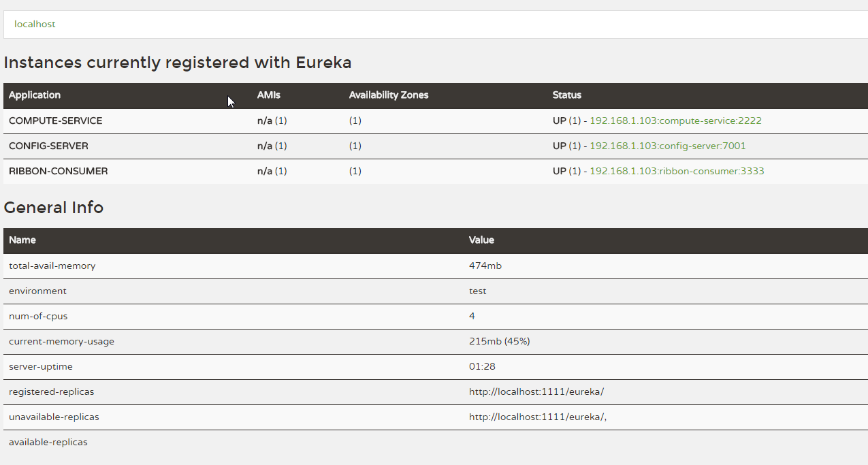Open the 192.168.1.103:compute-service:2222 instance link
This screenshot has height=465, width=868.
(675, 121)
